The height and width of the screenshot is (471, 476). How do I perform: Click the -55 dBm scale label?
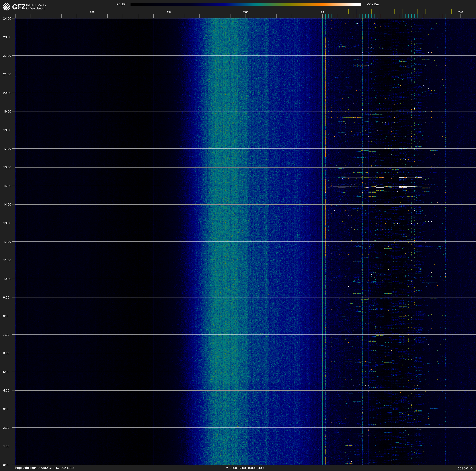coord(373,4)
